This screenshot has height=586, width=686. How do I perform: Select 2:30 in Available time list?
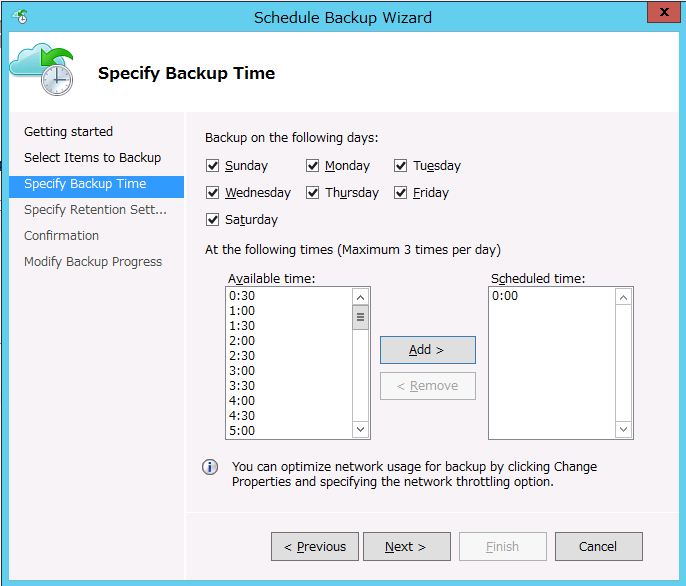pyautogui.click(x=242, y=356)
